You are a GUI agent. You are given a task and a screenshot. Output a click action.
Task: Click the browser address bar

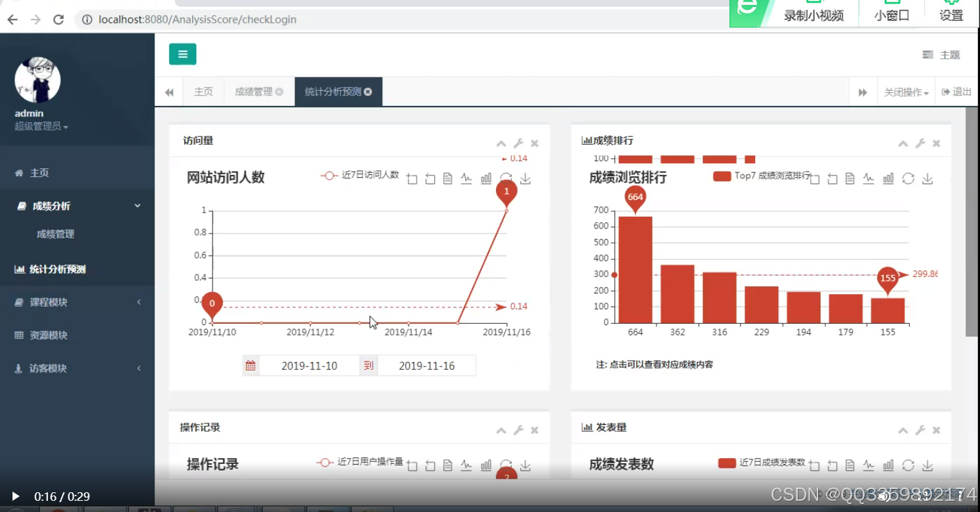401,20
